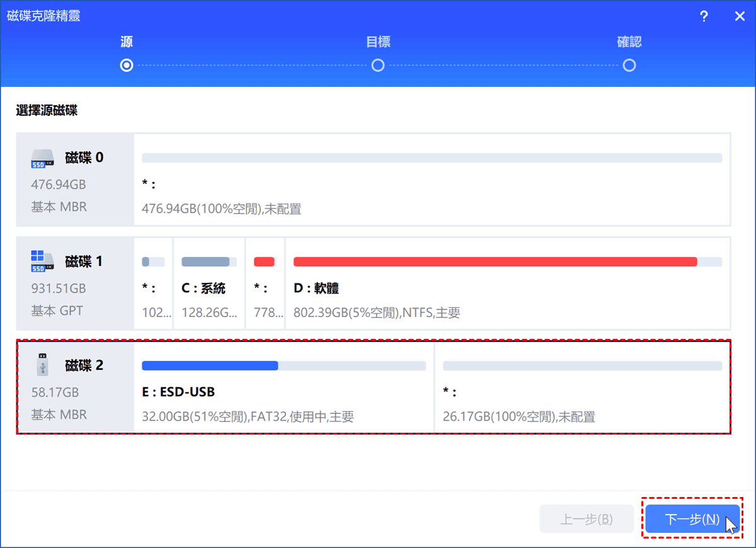
Task: Switch to the 目標 step label
Action: pyautogui.click(x=378, y=42)
